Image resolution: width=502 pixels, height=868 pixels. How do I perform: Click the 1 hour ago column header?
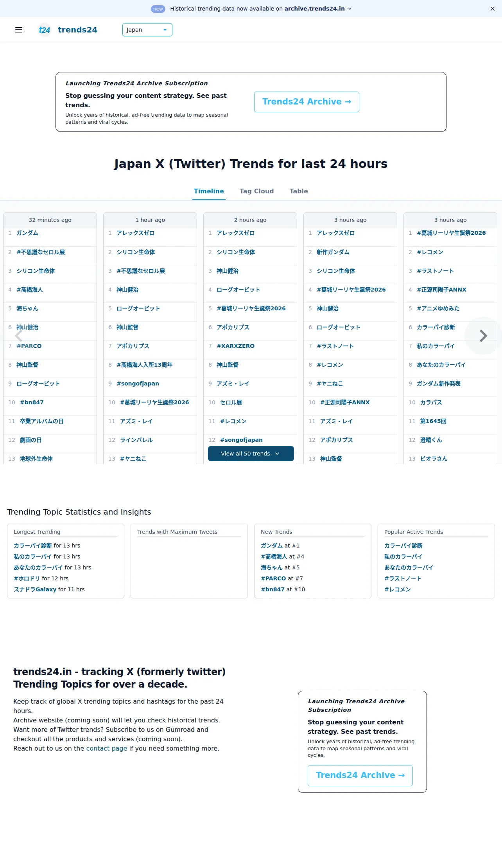[150, 220]
